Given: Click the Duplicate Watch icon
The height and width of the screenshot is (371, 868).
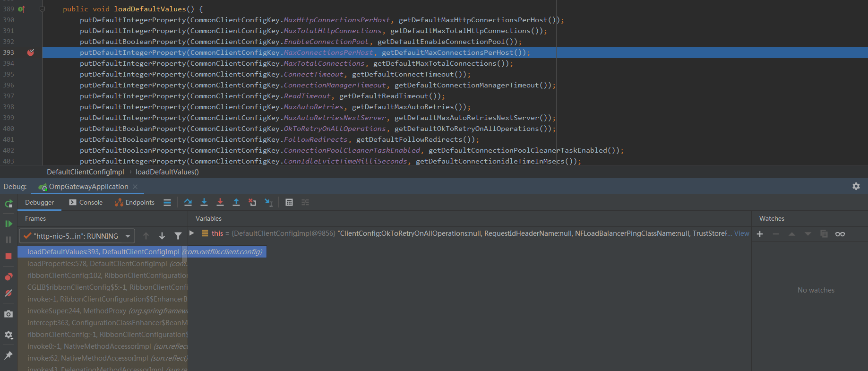Looking at the screenshot, I should click(x=824, y=234).
